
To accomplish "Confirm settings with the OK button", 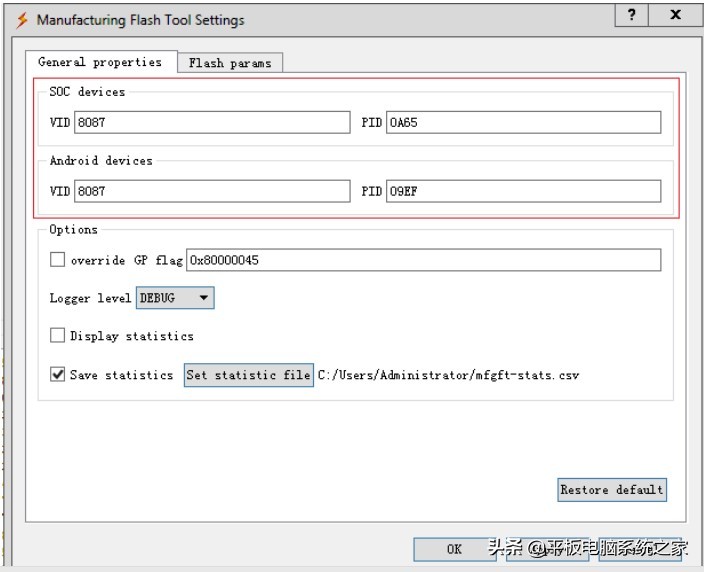I will point(454,548).
